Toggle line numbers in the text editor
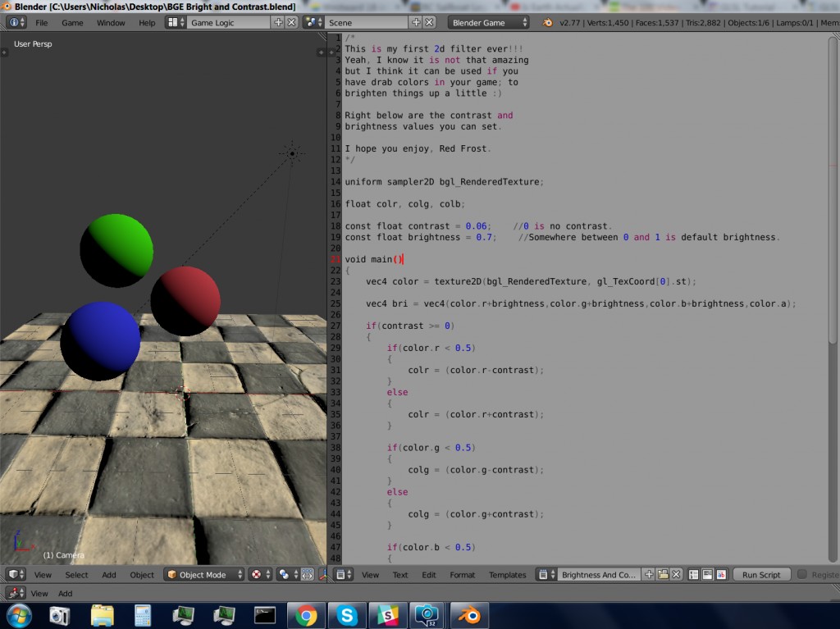The height and width of the screenshot is (629, 840). click(x=692, y=575)
